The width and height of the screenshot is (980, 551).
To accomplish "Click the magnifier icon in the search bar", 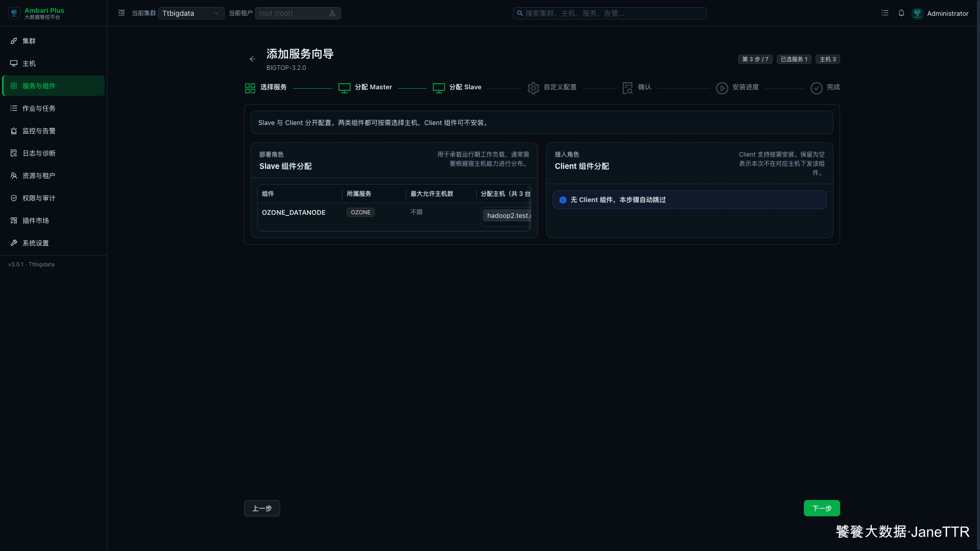I will 520,13.
